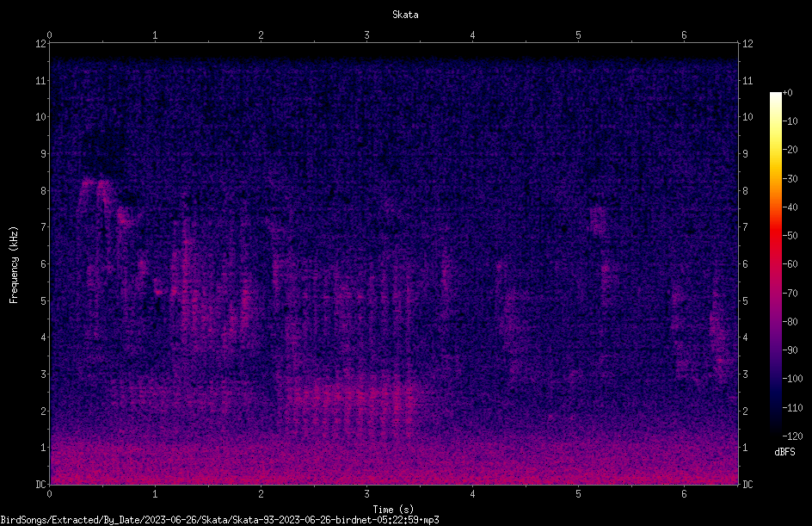The image size is (812, 526).
Task: Click "8" on the left frequency axis
Action: coord(44,191)
